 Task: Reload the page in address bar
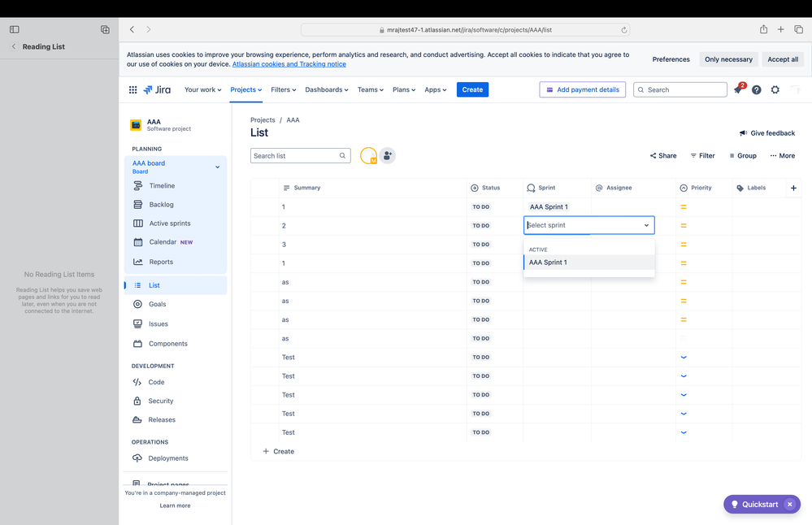tap(624, 30)
